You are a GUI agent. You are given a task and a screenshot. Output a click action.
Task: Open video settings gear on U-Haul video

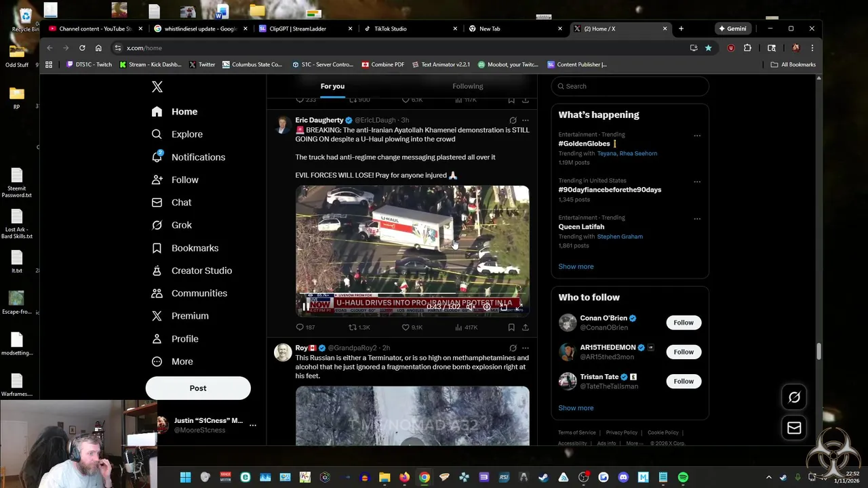(x=486, y=307)
